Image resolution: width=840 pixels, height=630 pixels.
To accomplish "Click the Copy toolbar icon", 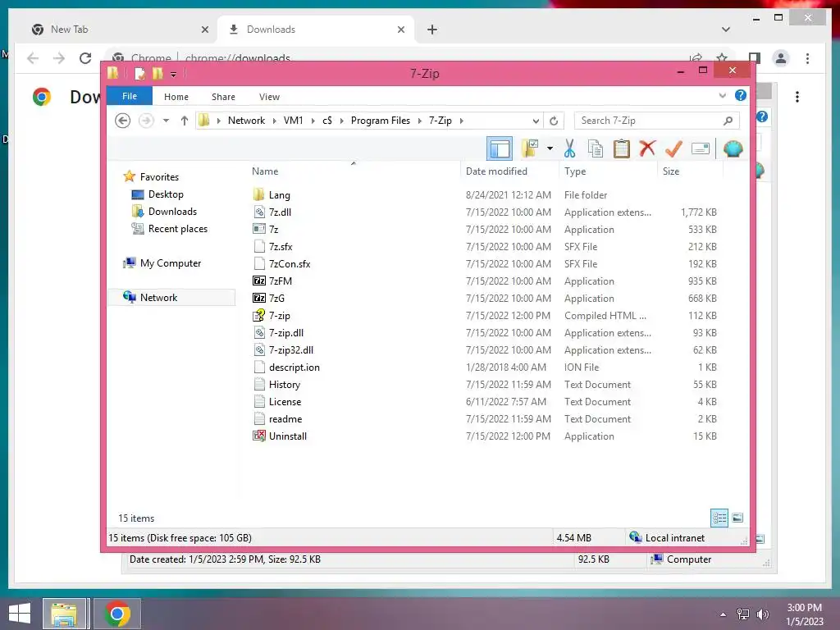I will coord(596,148).
